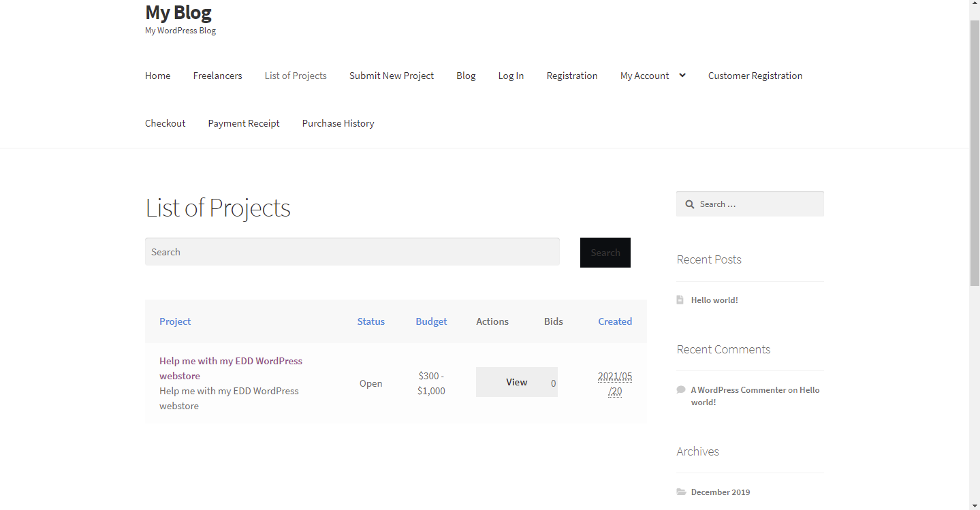The height and width of the screenshot is (510, 980).
Task: Focus the projects Search input field
Action: click(352, 252)
